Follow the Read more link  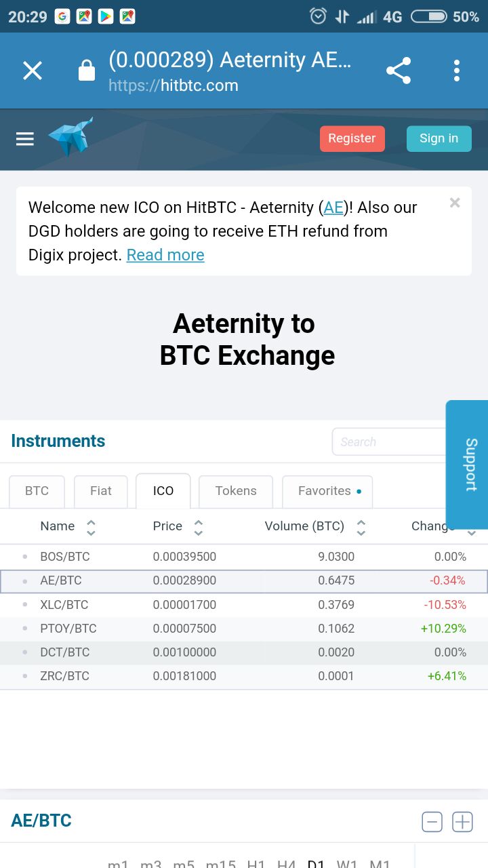(165, 255)
